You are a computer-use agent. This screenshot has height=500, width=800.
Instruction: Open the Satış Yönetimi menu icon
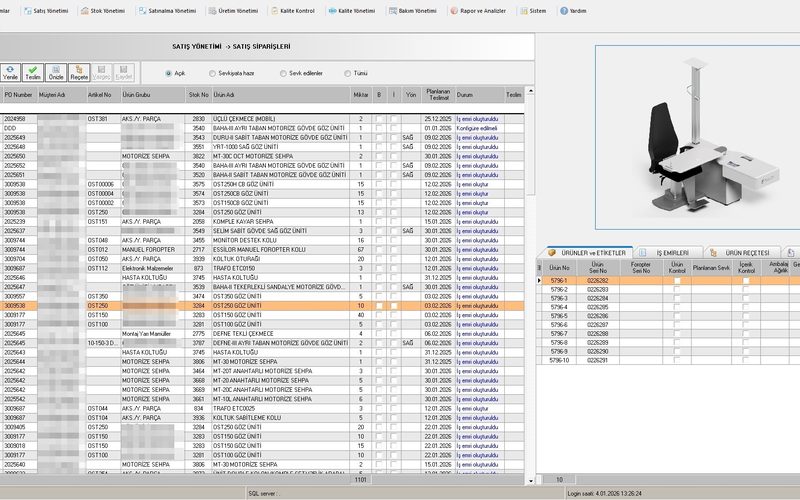click(28, 11)
